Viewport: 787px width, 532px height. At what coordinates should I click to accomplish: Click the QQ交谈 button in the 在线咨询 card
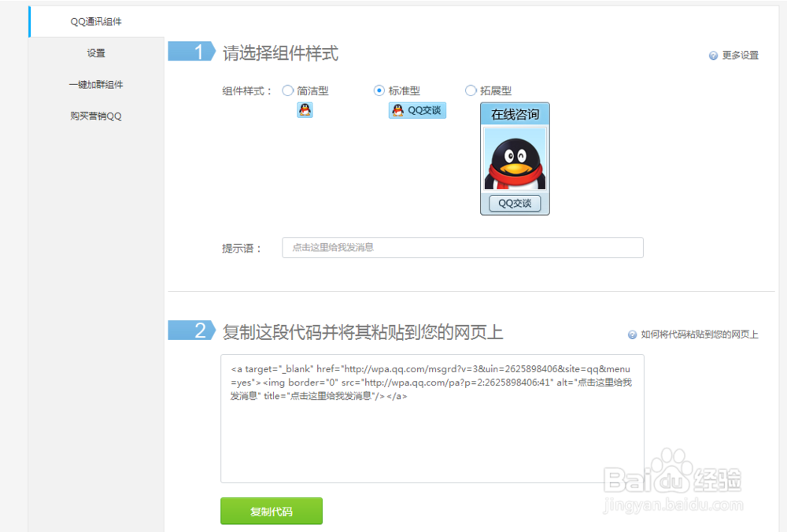coord(515,203)
